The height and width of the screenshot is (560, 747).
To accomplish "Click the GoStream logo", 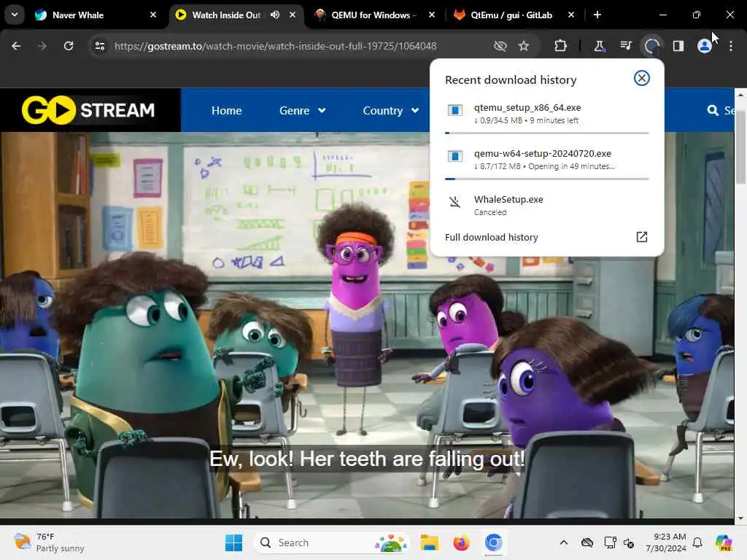I will coord(88,110).
